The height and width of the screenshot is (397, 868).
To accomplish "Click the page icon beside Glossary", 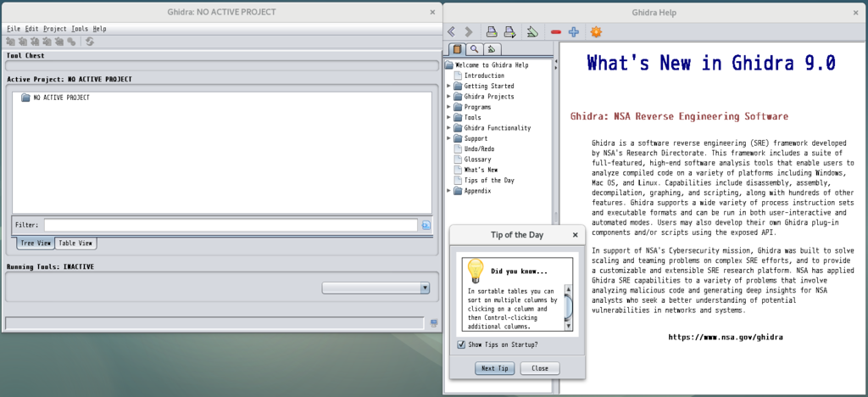I will click(457, 159).
